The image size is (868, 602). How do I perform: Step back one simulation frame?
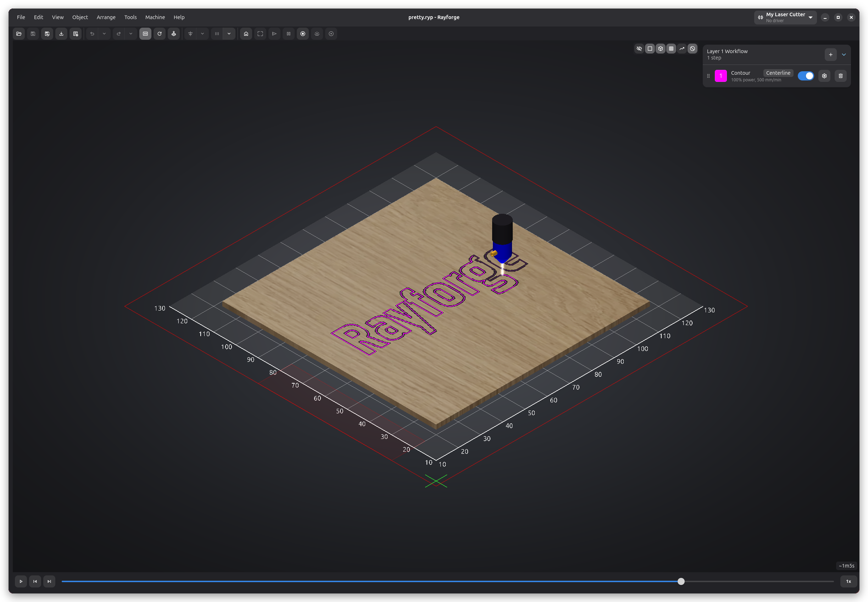coord(35,581)
